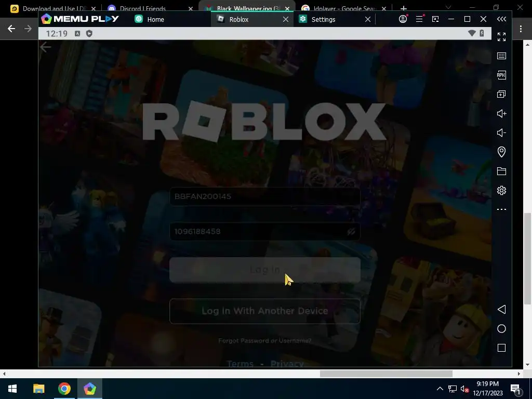Click the vertical page scrollbar thumb
This screenshot has height=399, width=532.
pos(527,259)
